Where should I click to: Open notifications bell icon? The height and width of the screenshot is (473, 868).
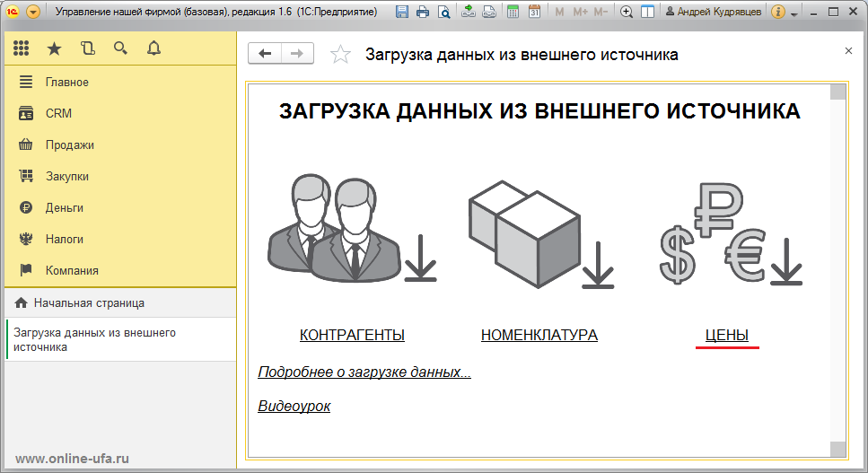tap(153, 48)
